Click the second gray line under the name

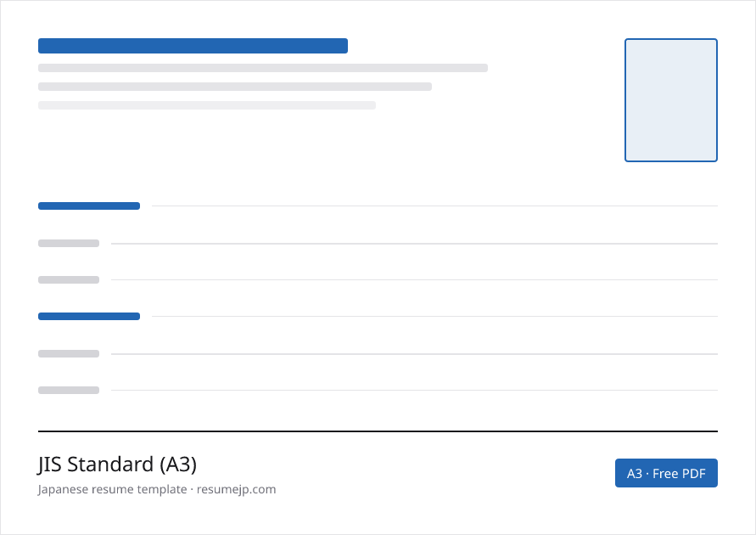pos(235,87)
